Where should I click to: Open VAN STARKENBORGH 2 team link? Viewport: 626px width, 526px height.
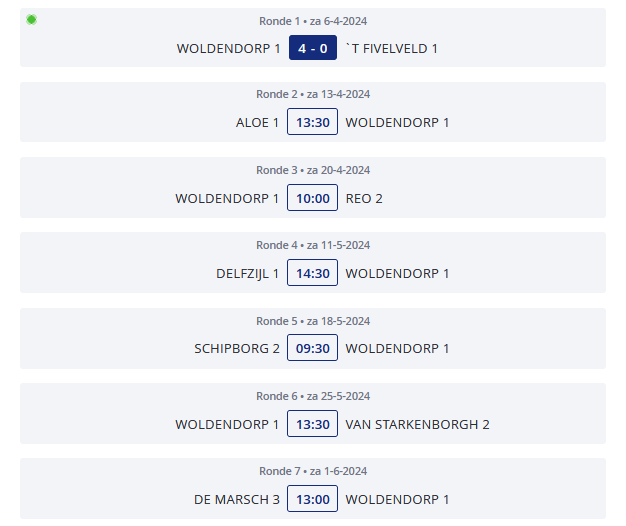click(417, 424)
